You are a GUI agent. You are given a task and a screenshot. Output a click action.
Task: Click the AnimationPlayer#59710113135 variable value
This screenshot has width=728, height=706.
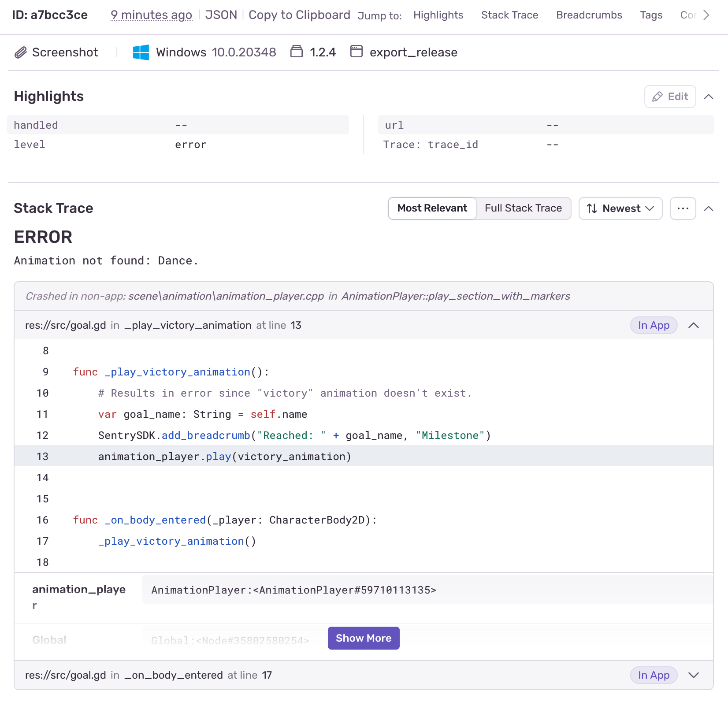pos(294,590)
